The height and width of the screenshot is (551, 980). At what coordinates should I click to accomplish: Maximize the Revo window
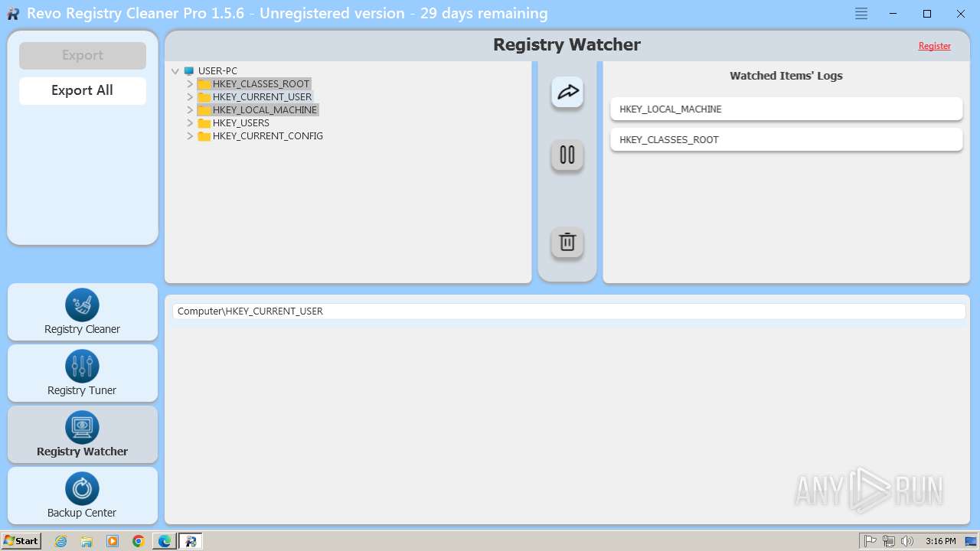927,14
